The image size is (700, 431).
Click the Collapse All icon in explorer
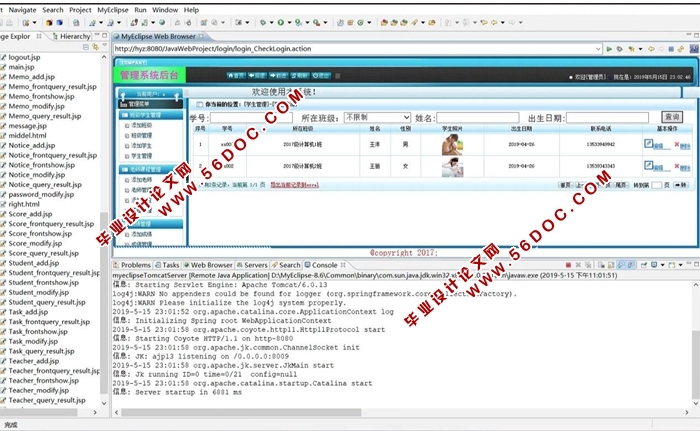click(86, 46)
